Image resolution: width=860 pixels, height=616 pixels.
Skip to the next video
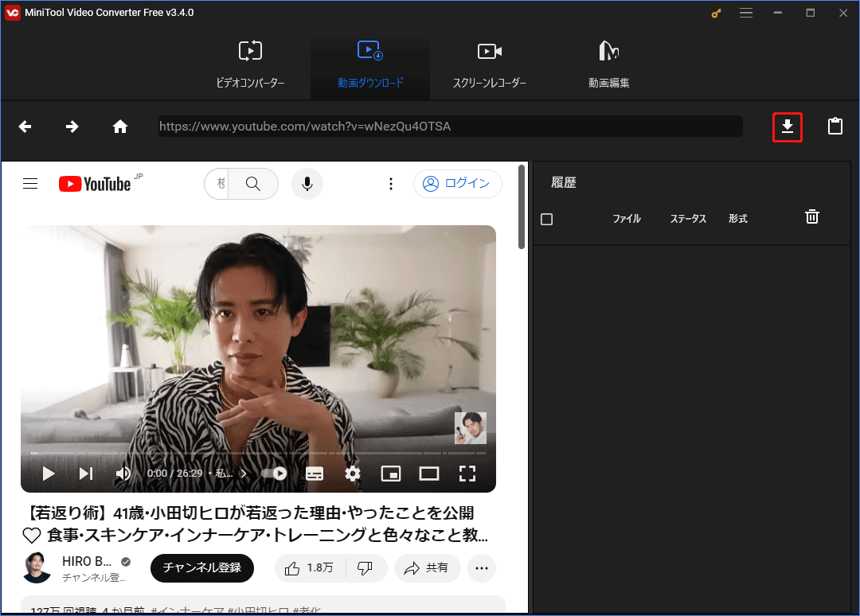pyautogui.click(x=85, y=474)
